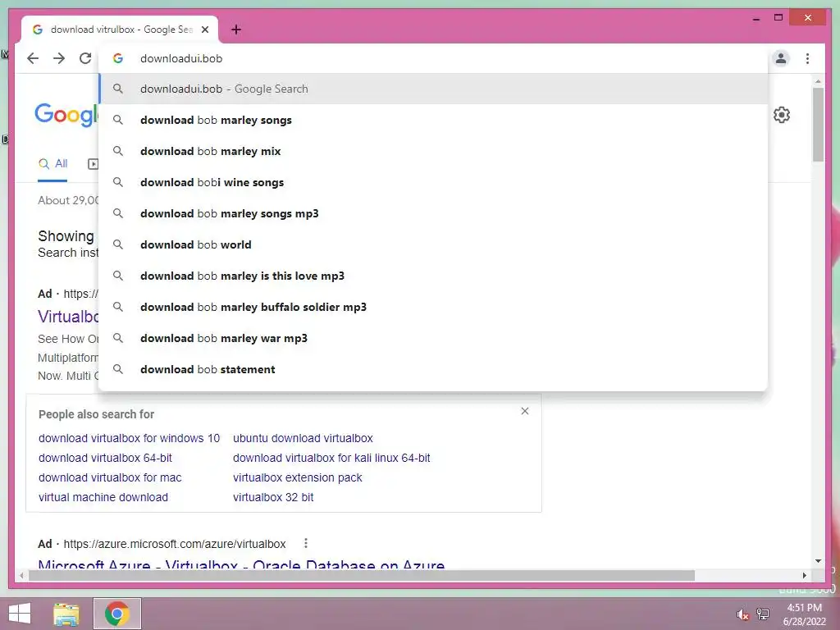
Task: Open 'download virtualbox for mac' link
Action: pos(110,477)
